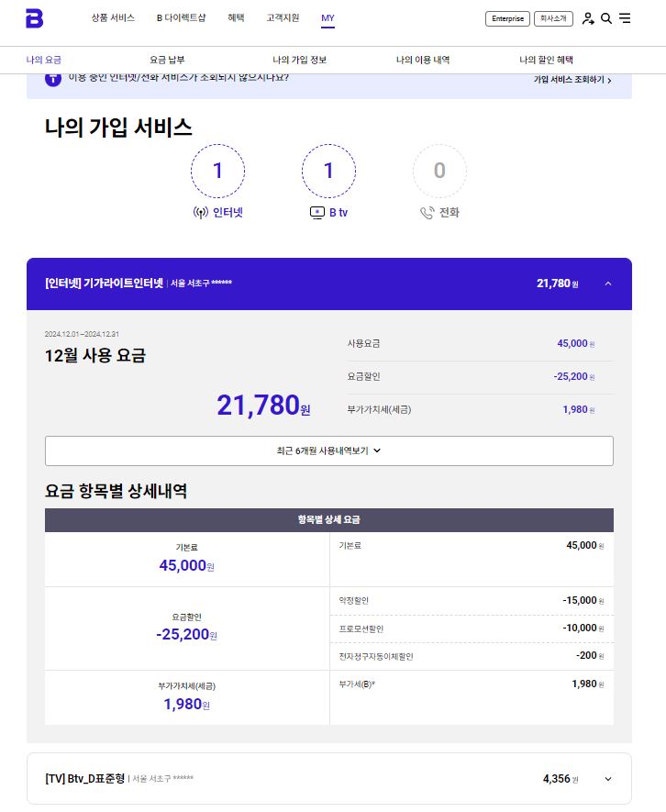Image resolution: width=666 pixels, height=812 pixels.
Task: Click the phone handset icon
Action: pos(427,212)
